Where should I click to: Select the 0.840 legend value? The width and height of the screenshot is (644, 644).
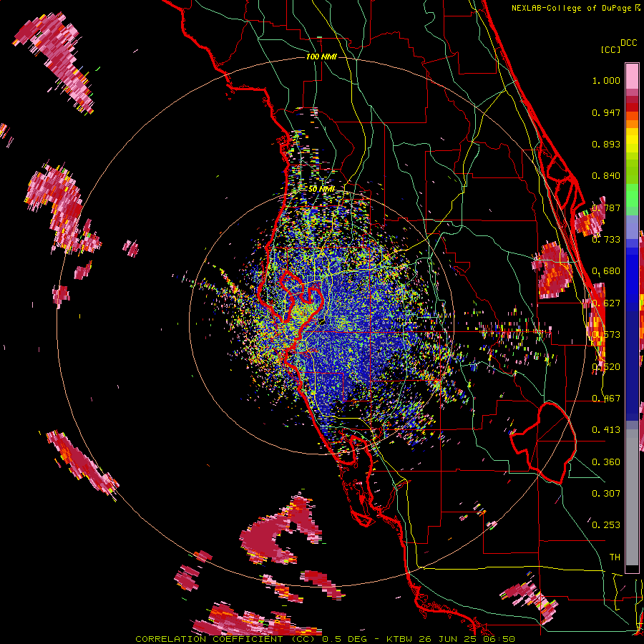point(606,176)
